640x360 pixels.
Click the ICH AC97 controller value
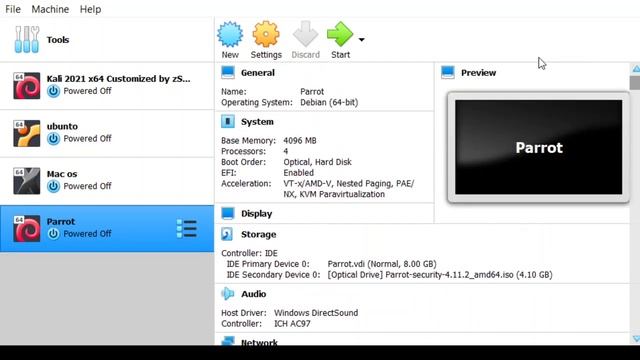click(292, 324)
